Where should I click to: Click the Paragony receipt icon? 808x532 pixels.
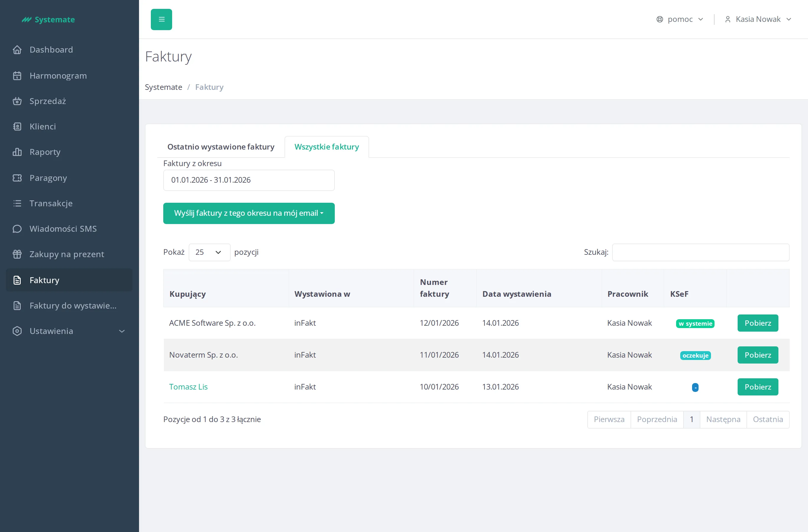[17, 178]
